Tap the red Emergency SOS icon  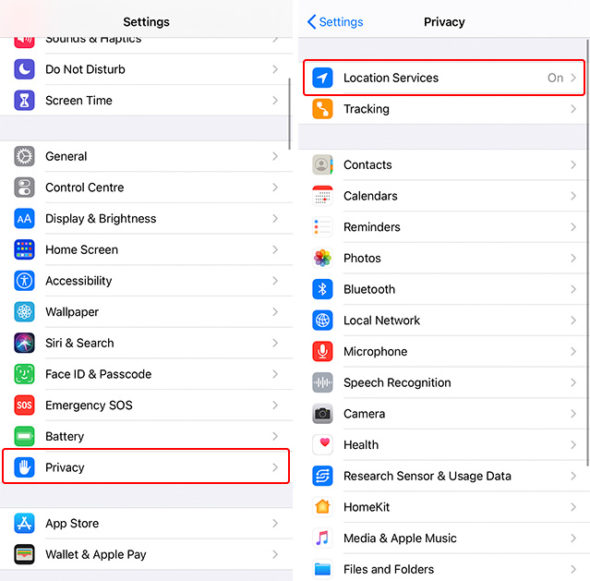pos(24,405)
